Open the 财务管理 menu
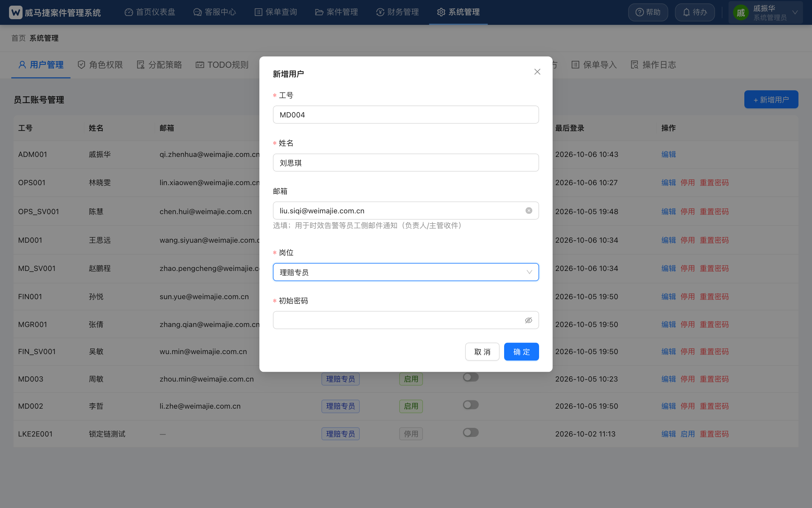The image size is (812, 508). point(397,12)
